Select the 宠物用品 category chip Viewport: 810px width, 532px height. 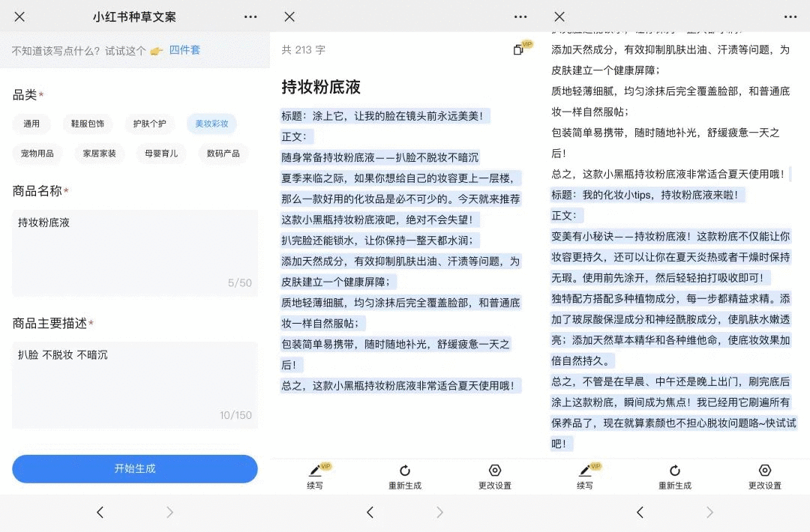click(x=37, y=154)
